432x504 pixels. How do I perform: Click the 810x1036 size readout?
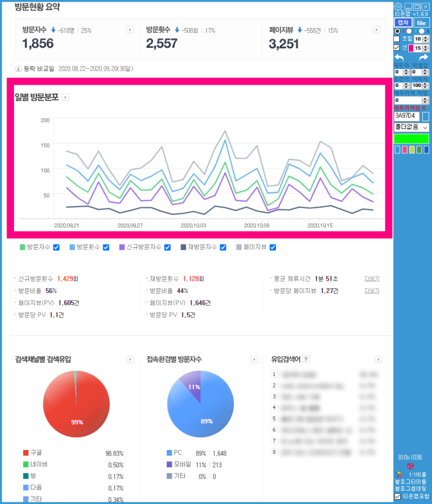(411, 458)
